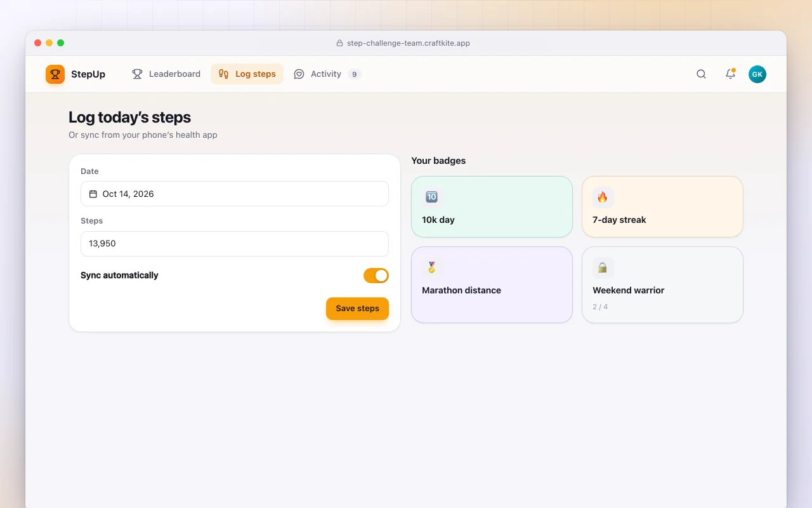The height and width of the screenshot is (508, 812).
Task: Switch to the Activity tab
Action: [x=327, y=74]
